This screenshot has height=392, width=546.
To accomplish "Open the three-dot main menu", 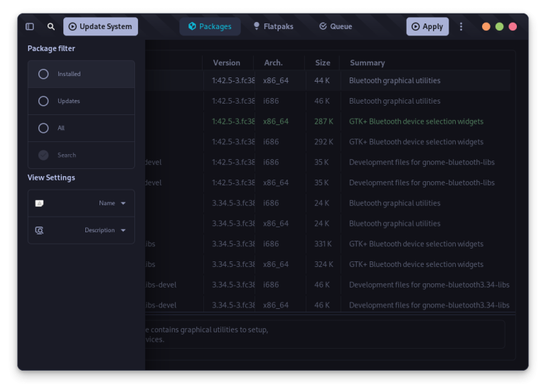I will click(x=461, y=27).
